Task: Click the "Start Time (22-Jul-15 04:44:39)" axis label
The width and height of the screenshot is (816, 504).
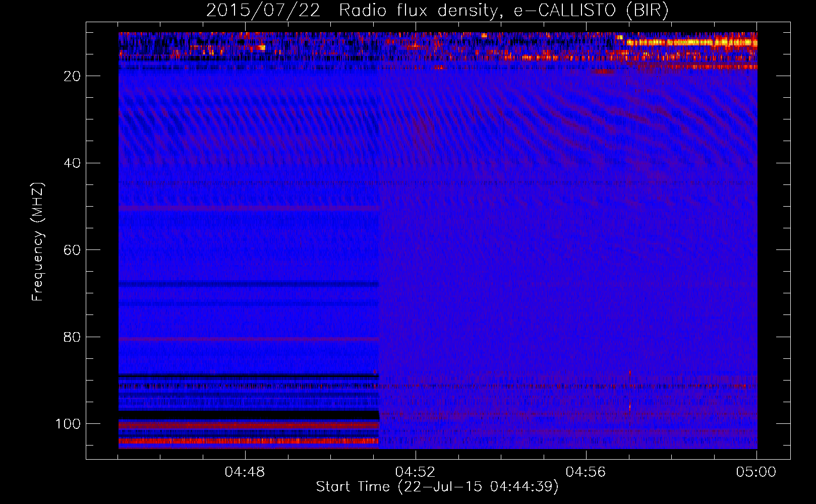Action: point(437,487)
